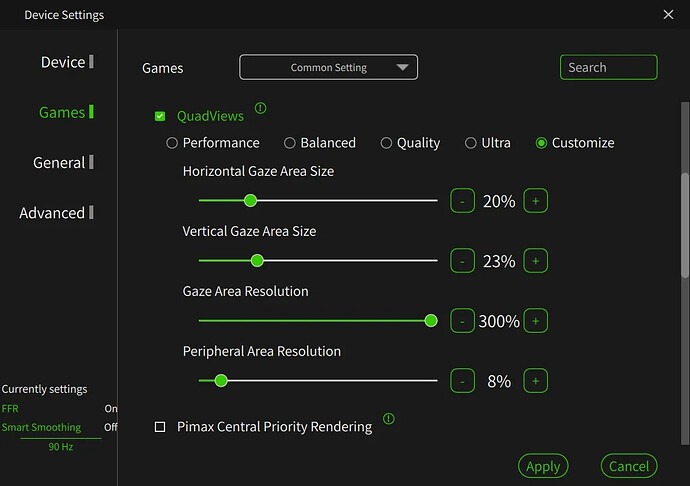
Task: Click the Gaze Area Resolution slider handle
Action: pyautogui.click(x=431, y=321)
